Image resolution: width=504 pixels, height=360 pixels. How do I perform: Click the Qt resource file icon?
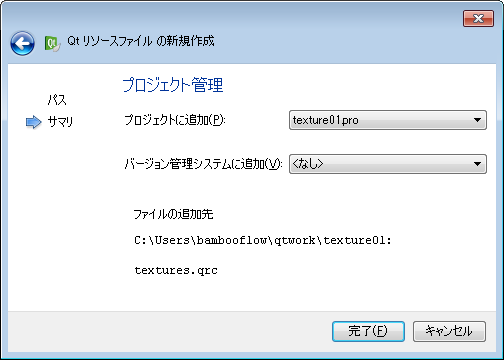53,43
